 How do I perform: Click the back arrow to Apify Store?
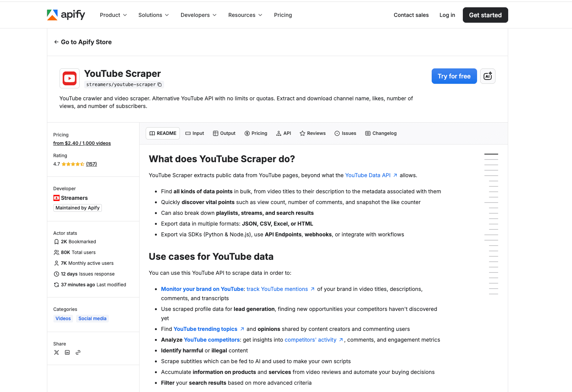[56, 42]
